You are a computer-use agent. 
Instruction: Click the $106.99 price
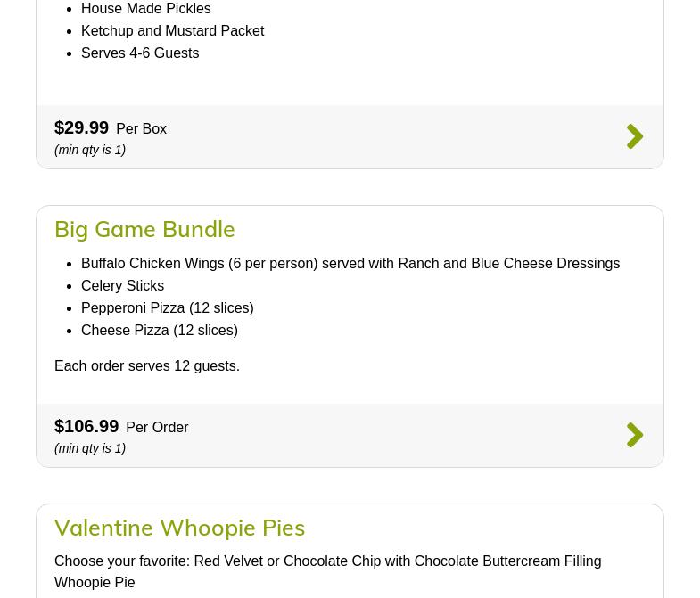pos(86,427)
